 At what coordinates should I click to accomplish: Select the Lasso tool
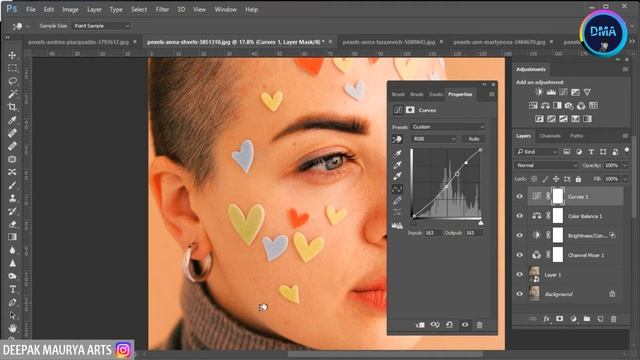point(12,81)
